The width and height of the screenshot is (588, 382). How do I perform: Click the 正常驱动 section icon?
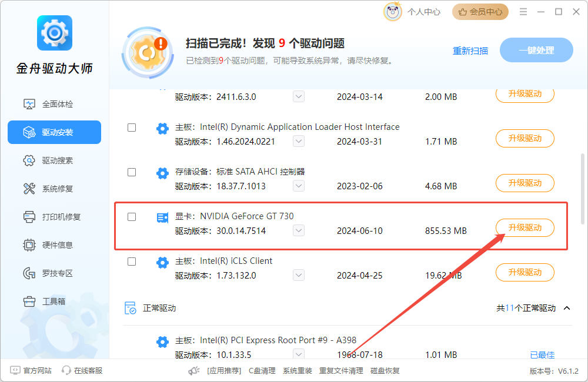(x=130, y=308)
